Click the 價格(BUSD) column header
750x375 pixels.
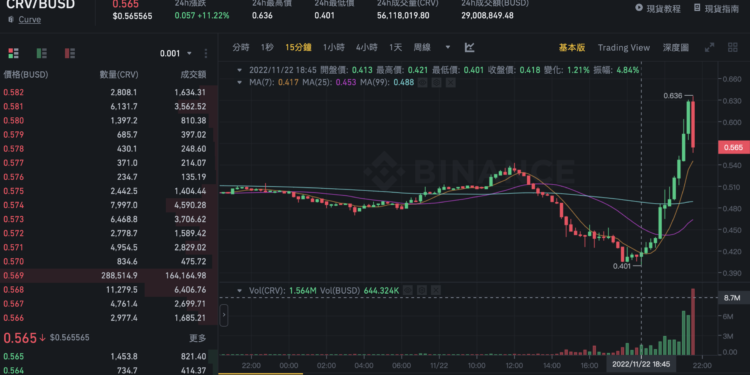point(26,74)
